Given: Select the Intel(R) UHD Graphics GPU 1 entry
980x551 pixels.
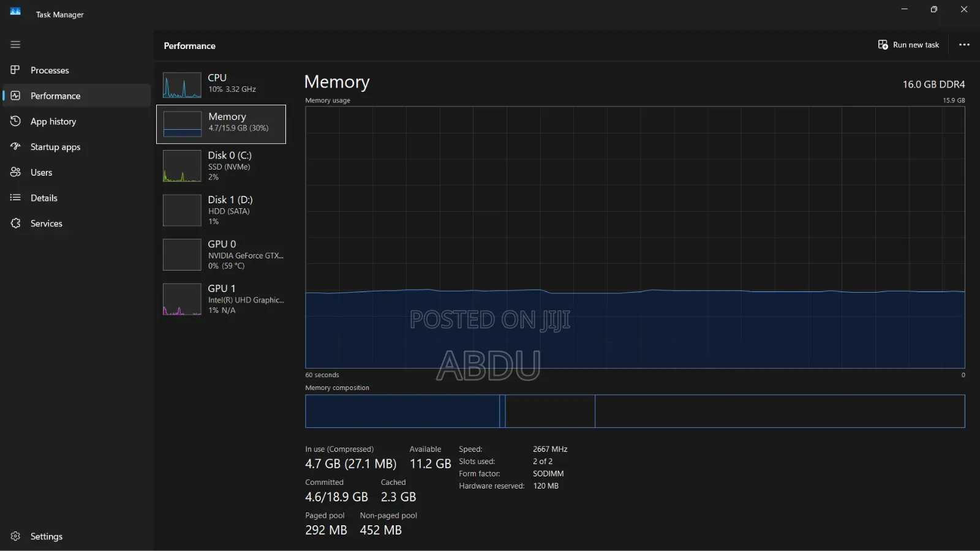Looking at the screenshot, I should [x=221, y=299].
